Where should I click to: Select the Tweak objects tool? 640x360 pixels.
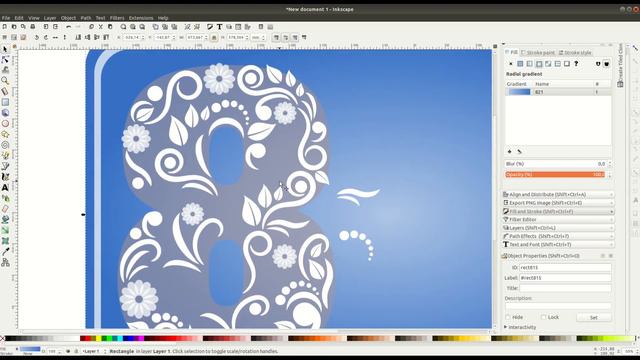[x=5, y=70]
